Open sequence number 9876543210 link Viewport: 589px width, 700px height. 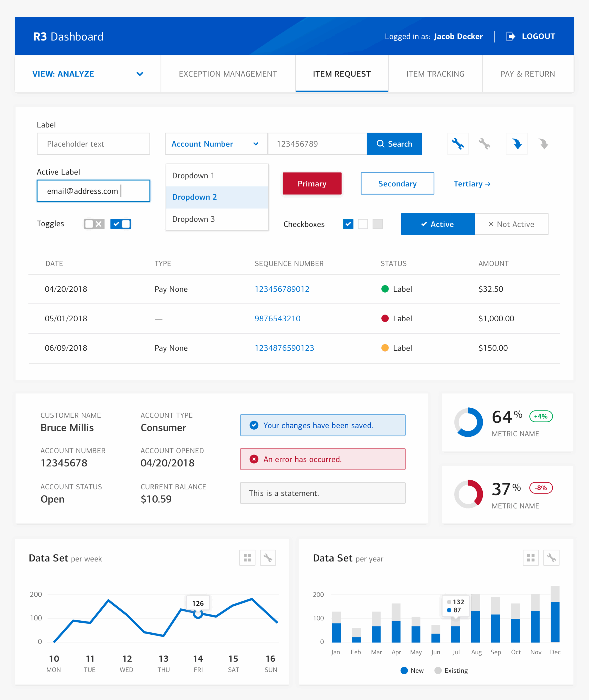click(278, 319)
